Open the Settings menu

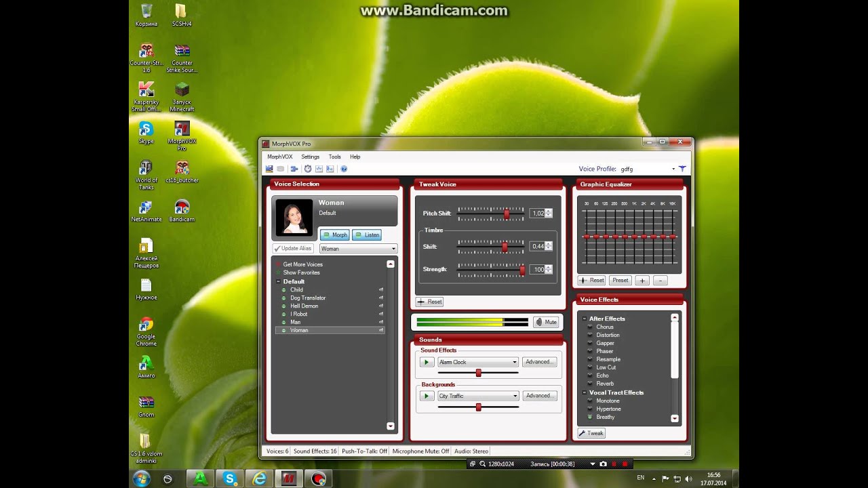point(310,157)
